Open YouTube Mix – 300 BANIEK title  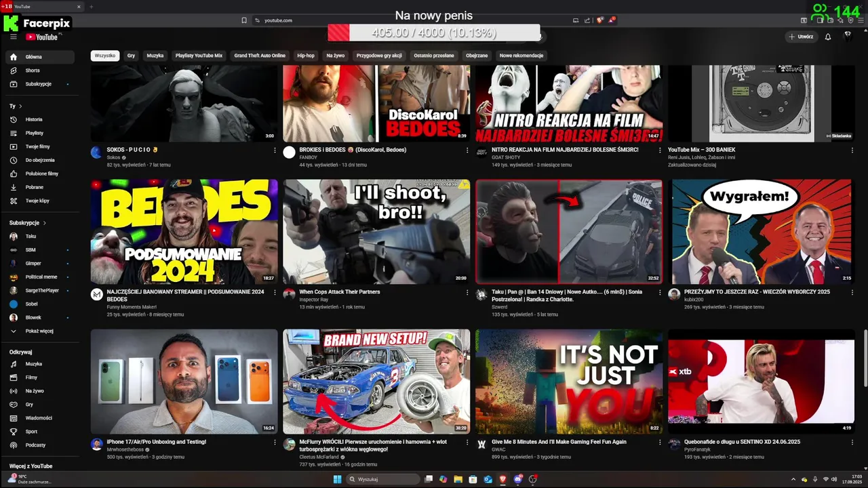click(x=701, y=150)
